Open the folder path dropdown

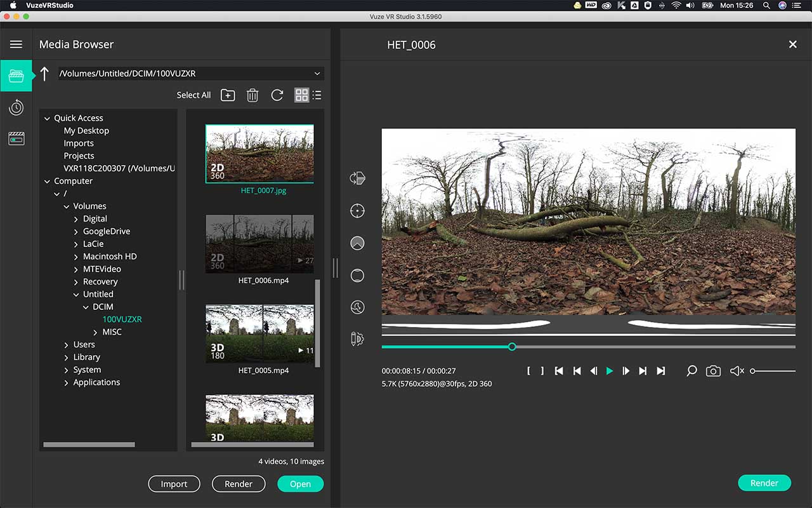coord(317,74)
